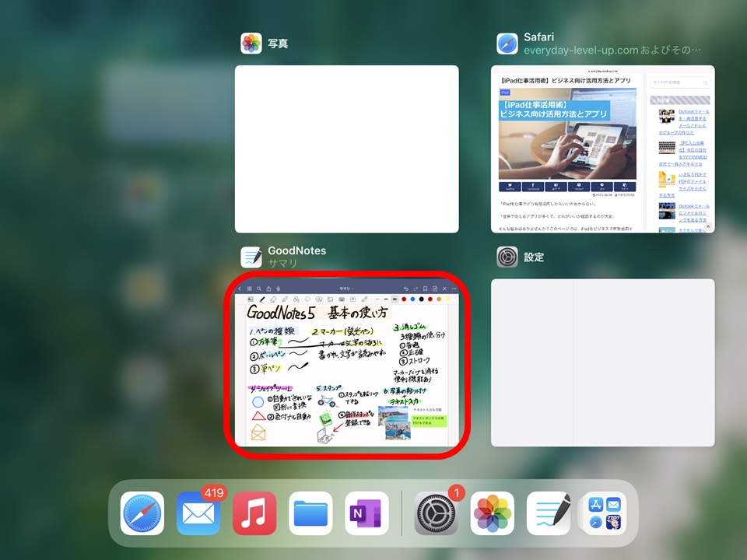Select the text box tool in GoodNotes
Image resolution: width=747 pixels, height=560 pixels.
[353, 299]
